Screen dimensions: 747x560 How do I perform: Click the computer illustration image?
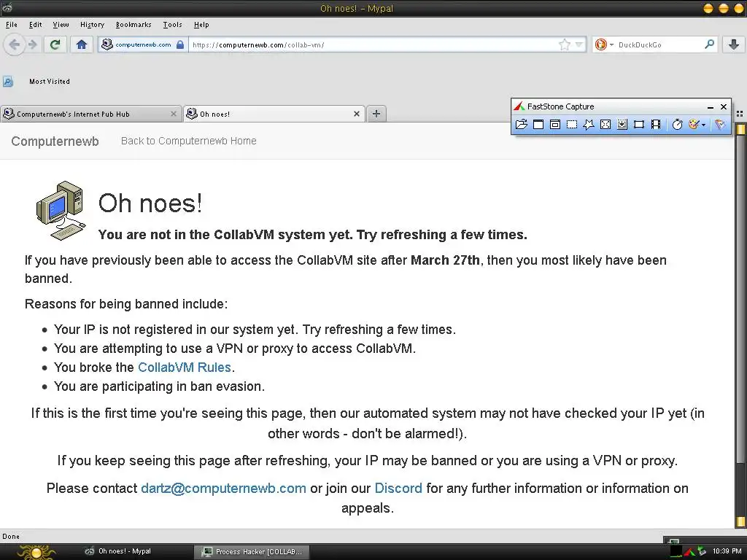coord(61,210)
